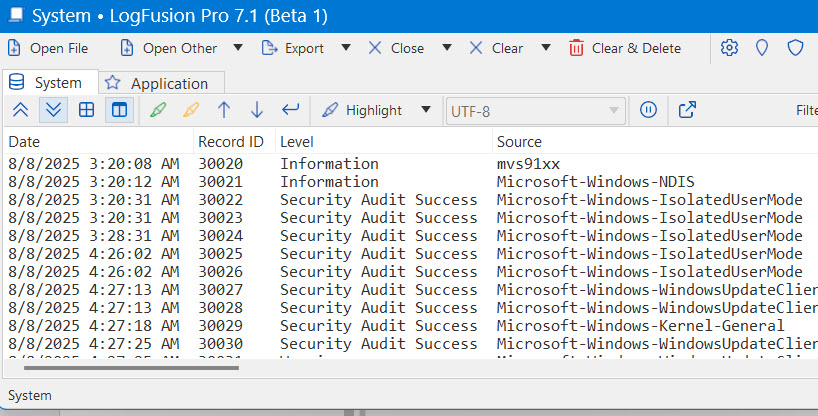The width and height of the screenshot is (818, 416).
Task: Open the Highlight dropdown arrow
Action: pos(426,110)
